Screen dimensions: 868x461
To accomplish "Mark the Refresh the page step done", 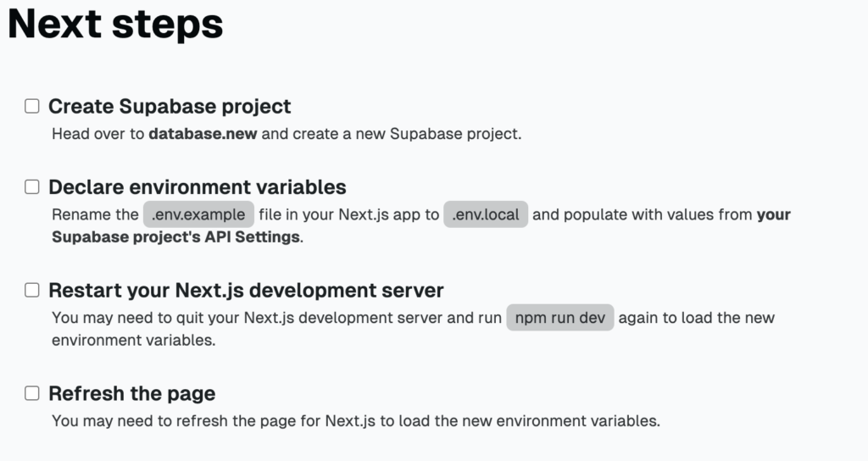I will [32, 393].
